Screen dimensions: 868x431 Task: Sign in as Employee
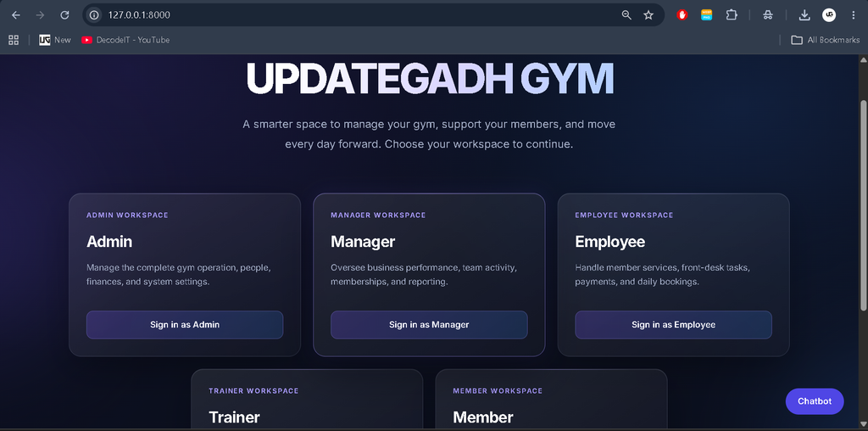point(673,325)
